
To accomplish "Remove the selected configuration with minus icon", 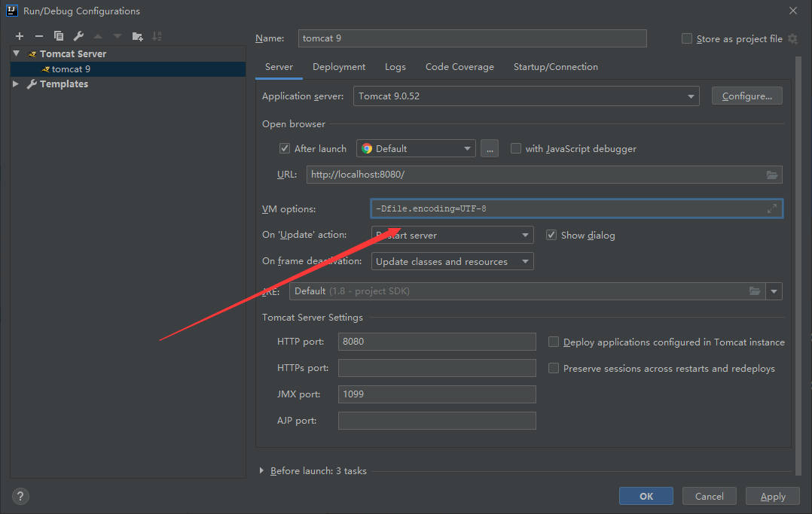I will point(39,36).
